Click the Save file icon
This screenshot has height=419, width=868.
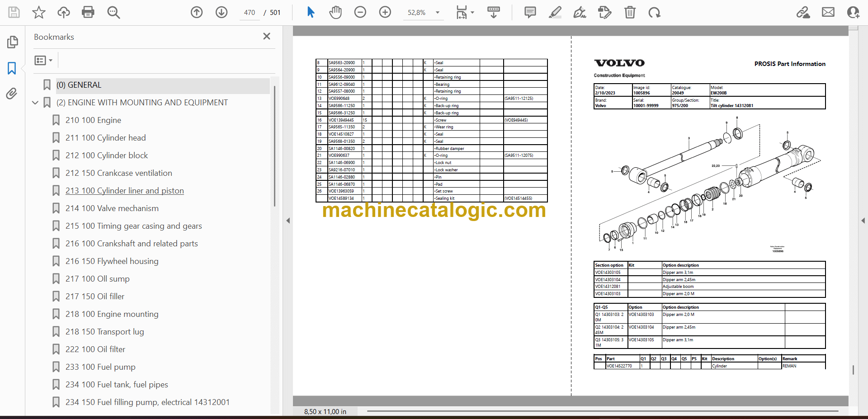coord(14,12)
